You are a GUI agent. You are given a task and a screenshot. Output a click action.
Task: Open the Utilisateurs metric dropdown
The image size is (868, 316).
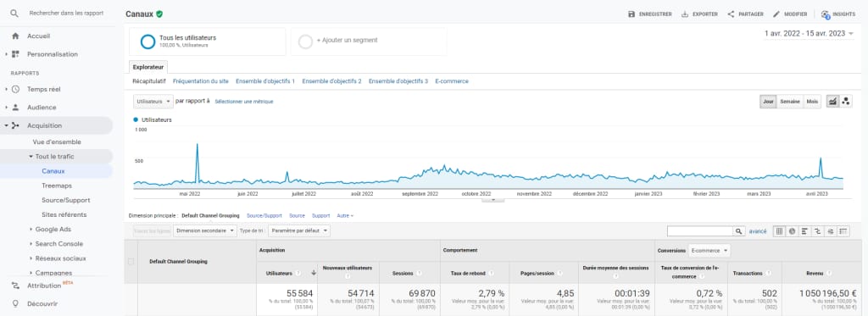153,102
